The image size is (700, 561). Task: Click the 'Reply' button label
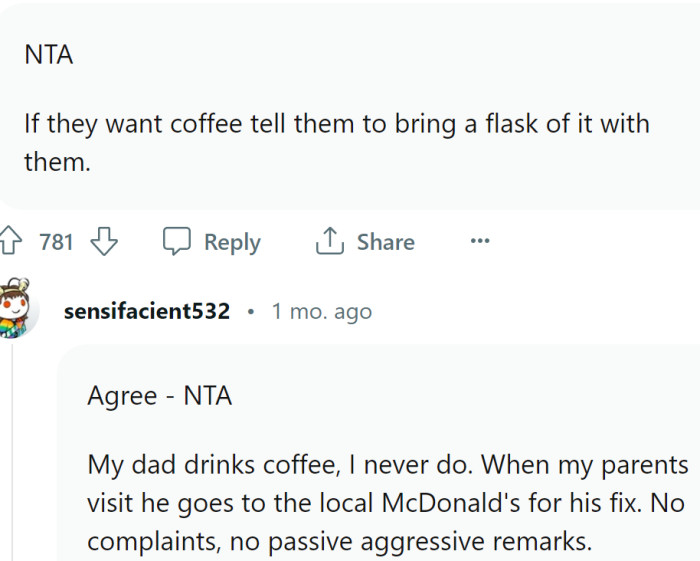[232, 242]
